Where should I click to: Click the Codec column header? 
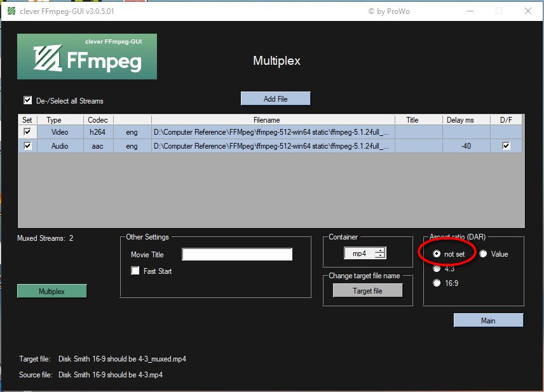98,120
